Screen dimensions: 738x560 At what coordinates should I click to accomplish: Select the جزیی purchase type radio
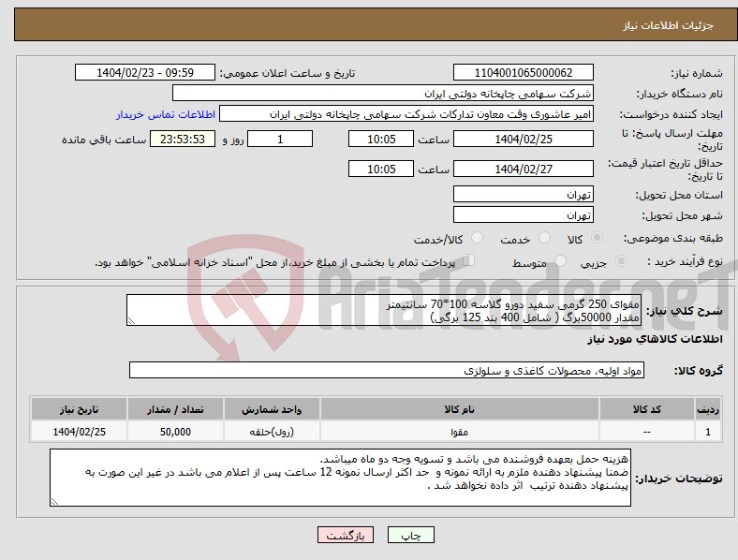(x=621, y=261)
